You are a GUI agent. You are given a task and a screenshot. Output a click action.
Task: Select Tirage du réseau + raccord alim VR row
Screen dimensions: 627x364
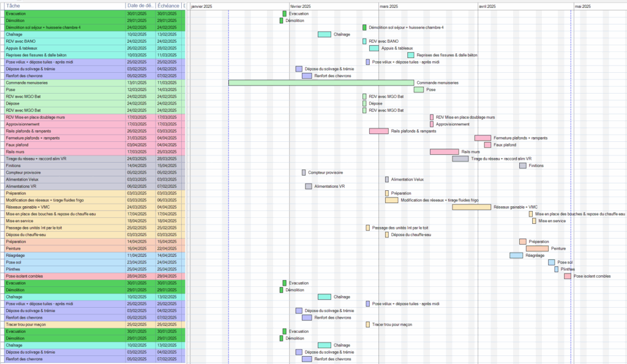(x=95, y=158)
